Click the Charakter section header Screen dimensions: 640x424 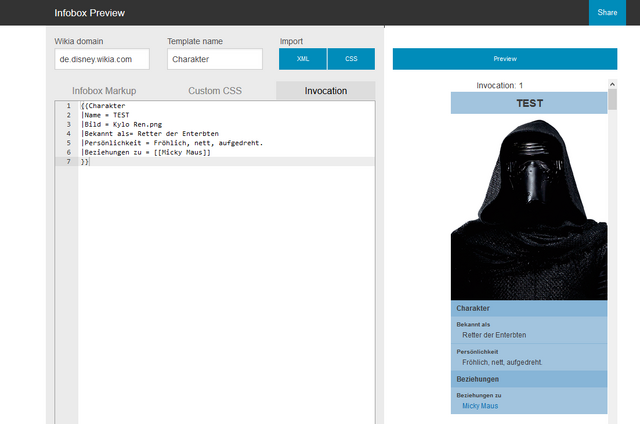coord(529,309)
